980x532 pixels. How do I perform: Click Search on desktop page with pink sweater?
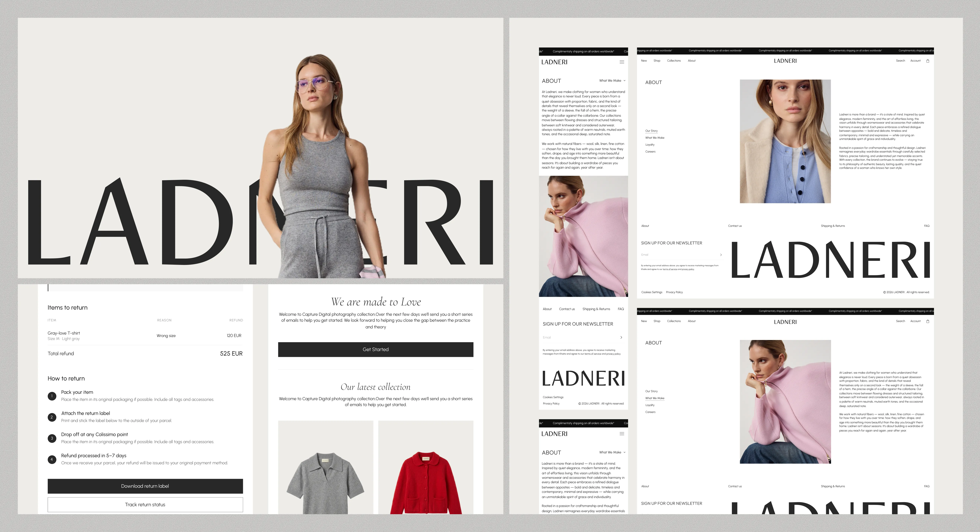coord(900,321)
